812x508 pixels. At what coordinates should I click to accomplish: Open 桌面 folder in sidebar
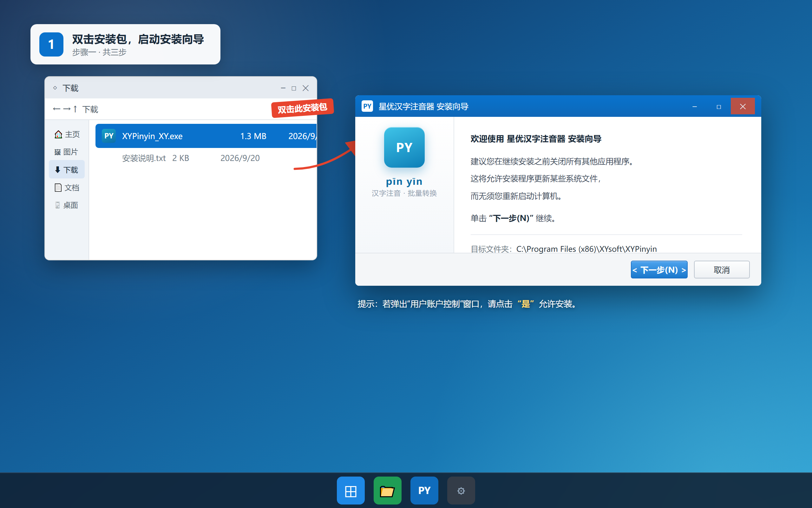click(67, 205)
